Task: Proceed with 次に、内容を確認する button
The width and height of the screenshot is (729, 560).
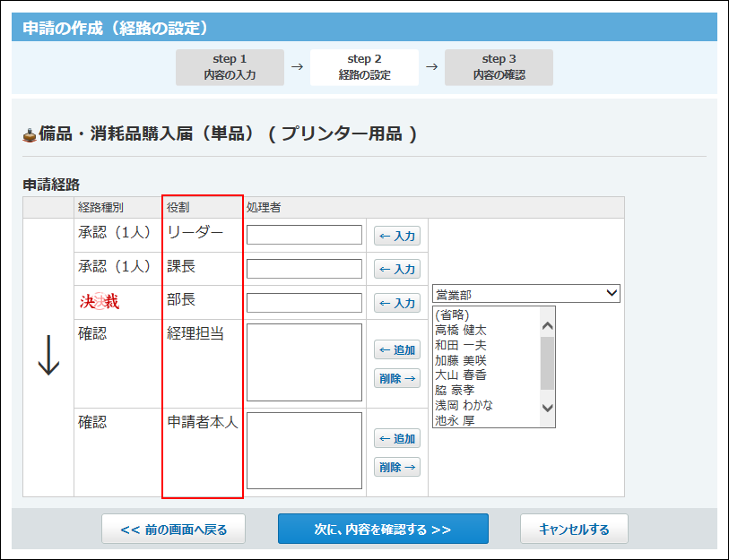Action: click(383, 529)
